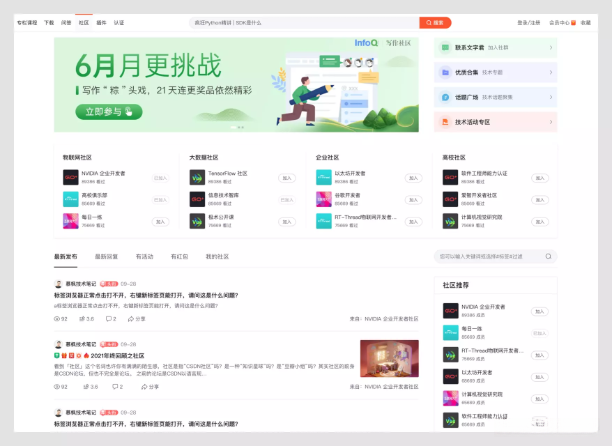Expand the 技术活动专区 card arrow
Screen dimensions: 612x446
551,122
